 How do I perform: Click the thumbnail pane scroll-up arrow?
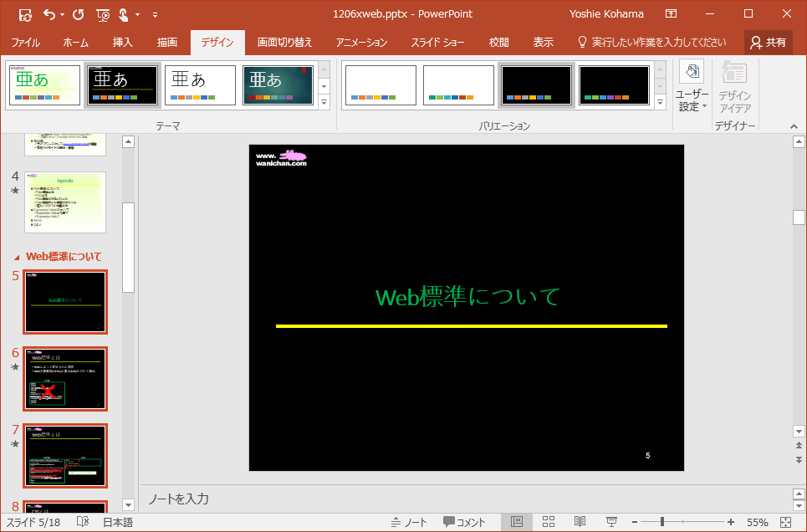pyautogui.click(x=128, y=141)
